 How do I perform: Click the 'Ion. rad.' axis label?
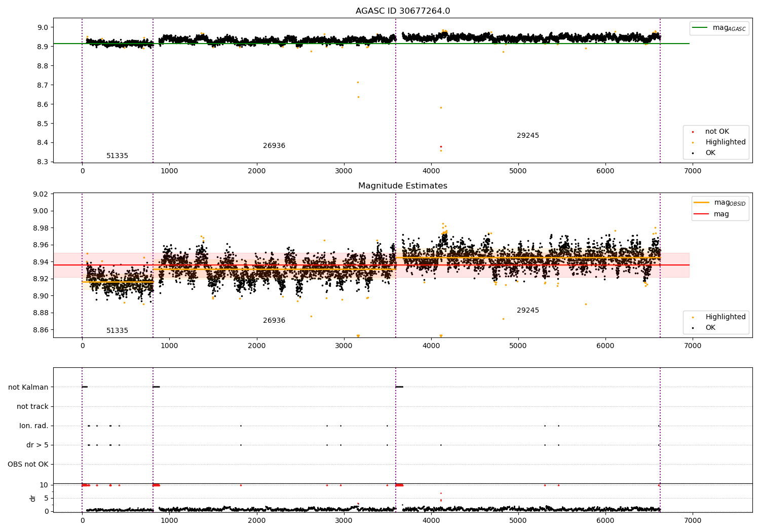point(34,426)
